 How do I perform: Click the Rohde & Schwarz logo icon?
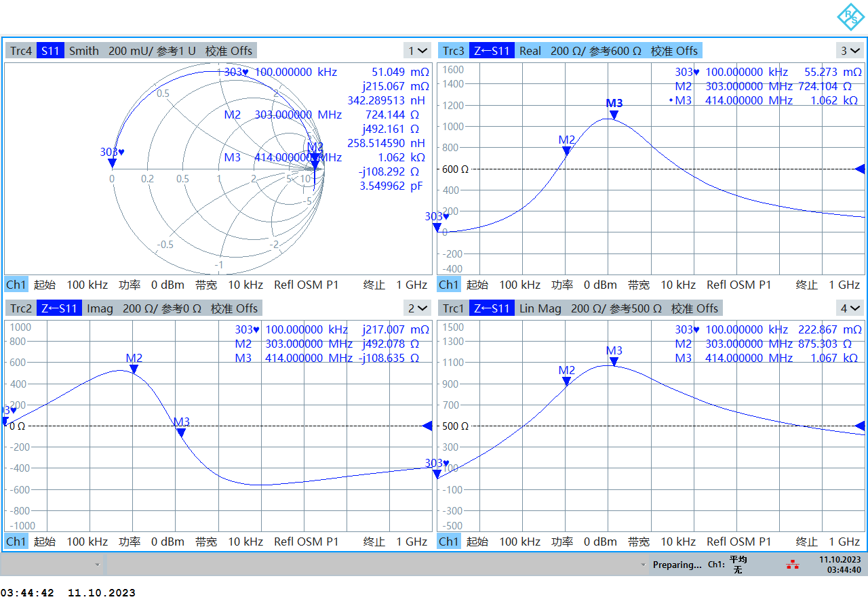pos(850,17)
